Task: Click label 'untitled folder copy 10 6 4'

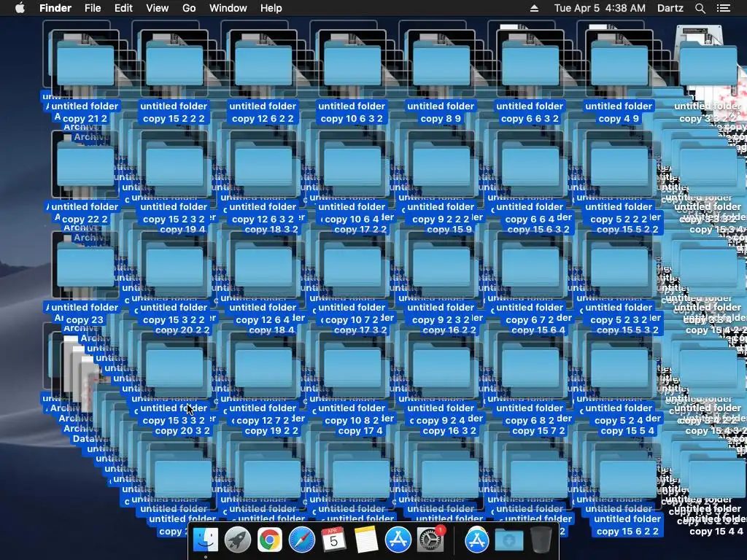Action: pyautogui.click(x=352, y=213)
